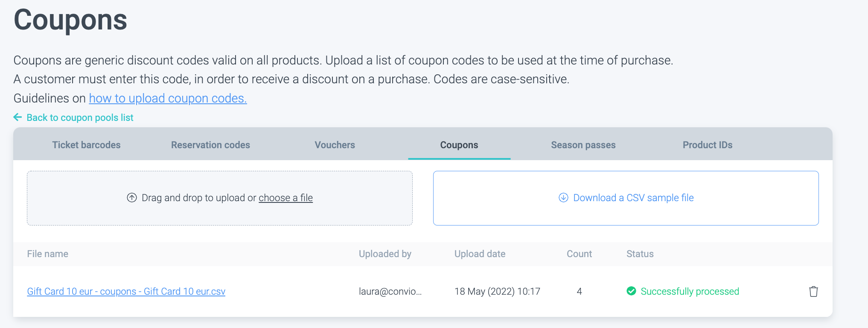The image size is (868, 328).
Task: Click the Upload date column header
Action: click(x=480, y=254)
